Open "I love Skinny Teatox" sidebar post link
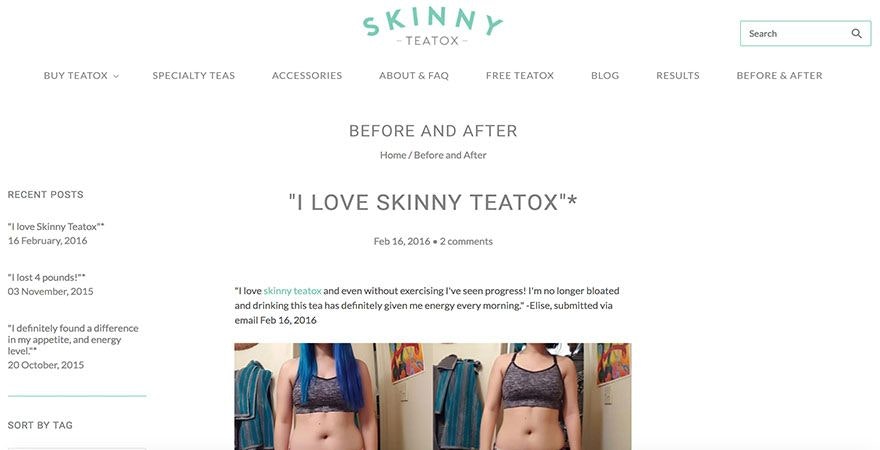The image size is (880, 450). pyautogui.click(x=56, y=227)
